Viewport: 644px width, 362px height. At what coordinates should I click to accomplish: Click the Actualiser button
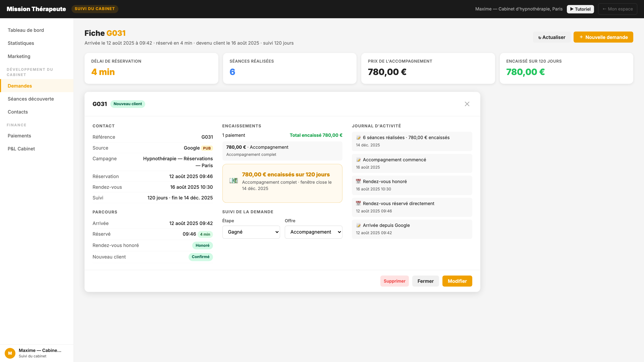click(x=552, y=37)
